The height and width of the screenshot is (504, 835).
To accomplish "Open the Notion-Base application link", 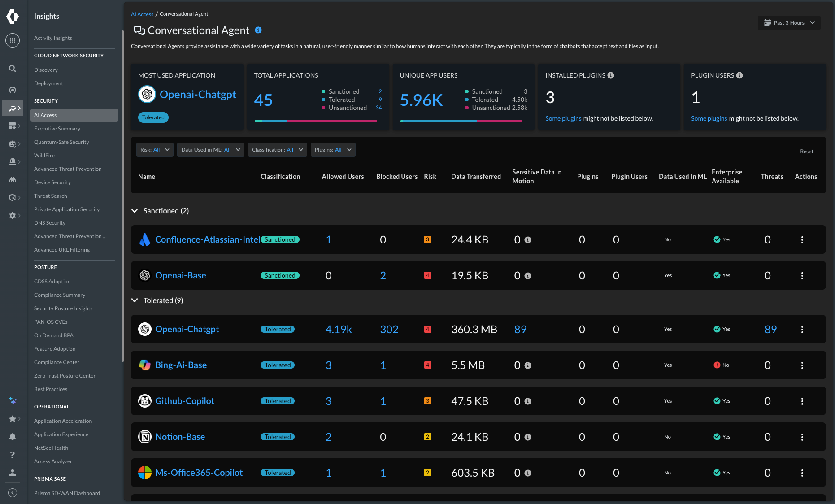I will click(180, 437).
